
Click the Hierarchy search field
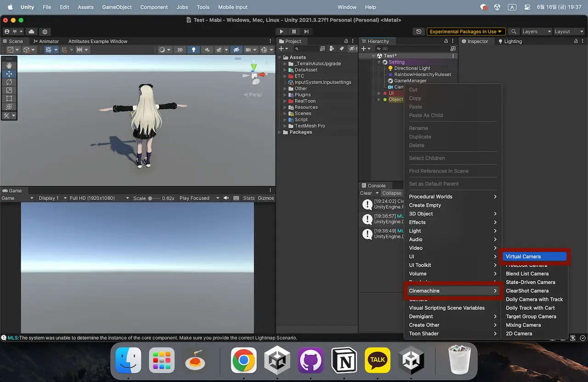(x=412, y=49)
